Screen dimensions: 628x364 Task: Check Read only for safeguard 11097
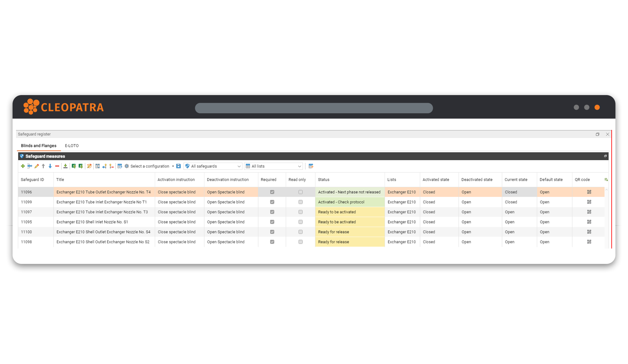pyautogui.click(x=300, y=212)
